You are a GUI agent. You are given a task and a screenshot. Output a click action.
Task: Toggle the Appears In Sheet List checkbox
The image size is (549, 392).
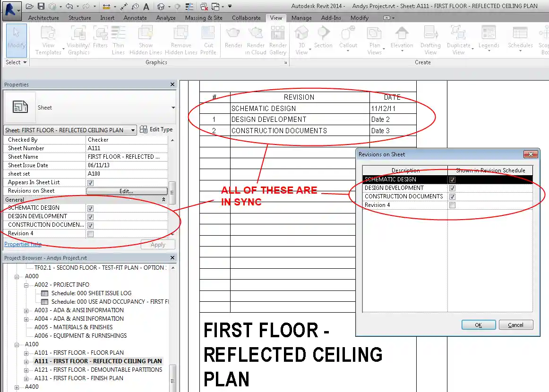coord(90,182)
